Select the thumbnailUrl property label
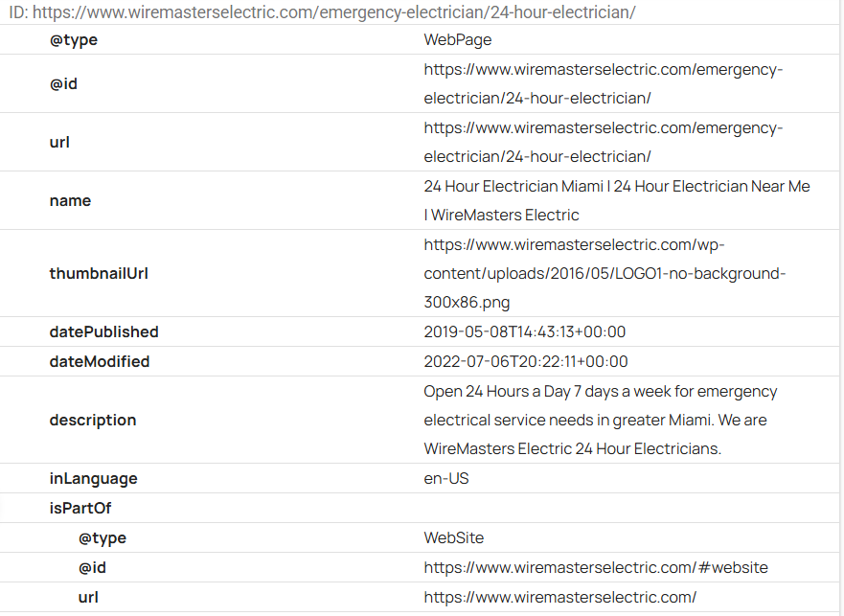The width and height of the screenshot is (844, 616). pyautogui.click(x=99, y=274)
